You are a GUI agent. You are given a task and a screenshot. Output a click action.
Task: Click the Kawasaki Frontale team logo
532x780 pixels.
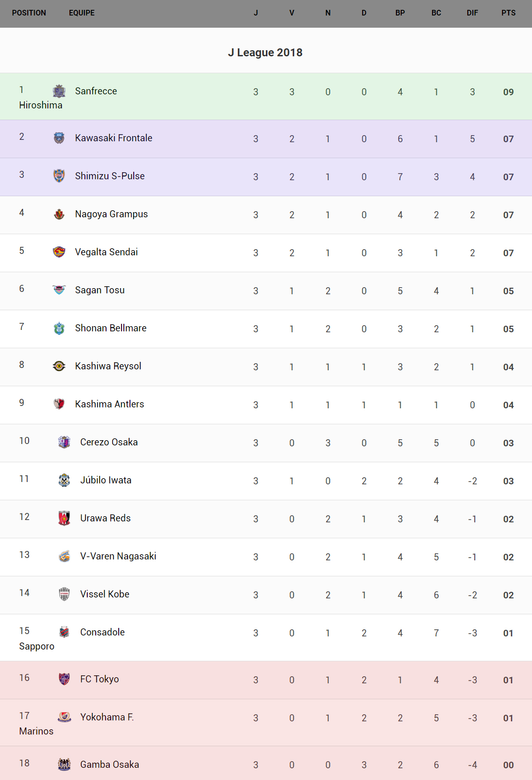click(x=59, y=138)
